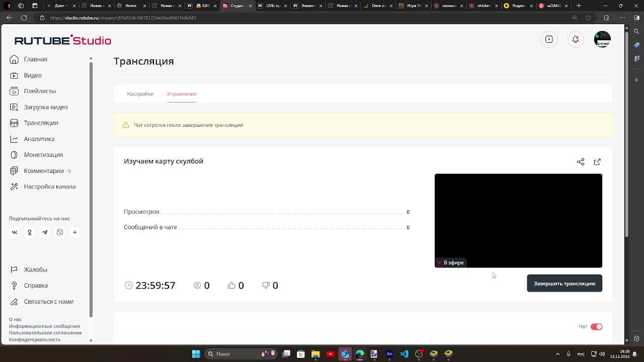644x362 pixels.
Task: Open Справка help item
Action: [x=29, y=286]
